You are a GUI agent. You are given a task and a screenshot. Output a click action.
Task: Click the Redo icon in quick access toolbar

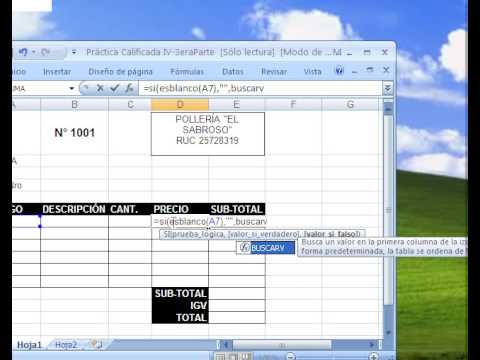46,52
